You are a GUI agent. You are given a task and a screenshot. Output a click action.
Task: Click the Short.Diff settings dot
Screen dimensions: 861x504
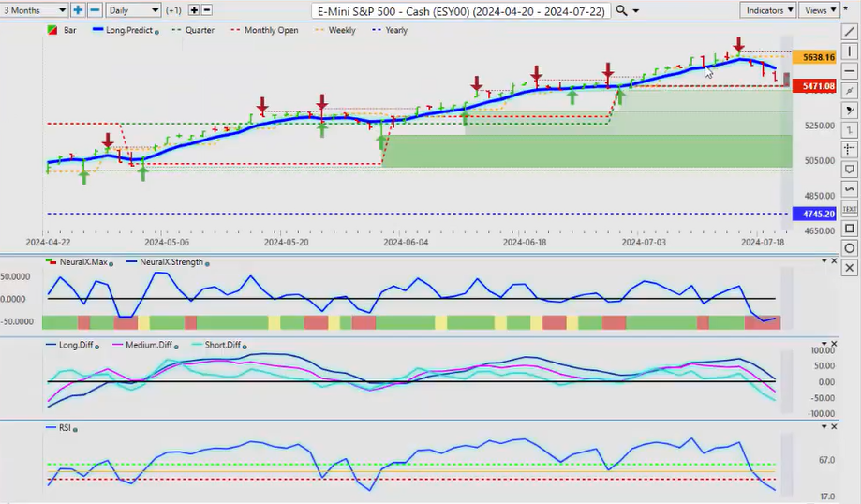point(245,347)
